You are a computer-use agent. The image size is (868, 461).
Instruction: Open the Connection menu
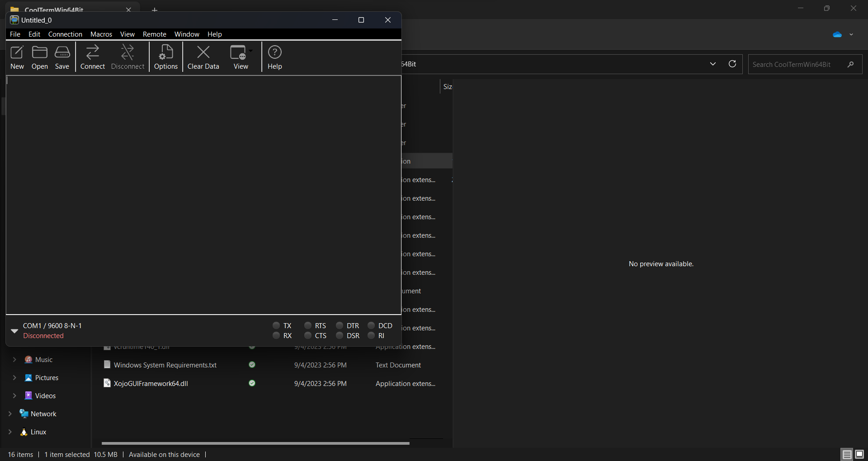pos(65,34)
